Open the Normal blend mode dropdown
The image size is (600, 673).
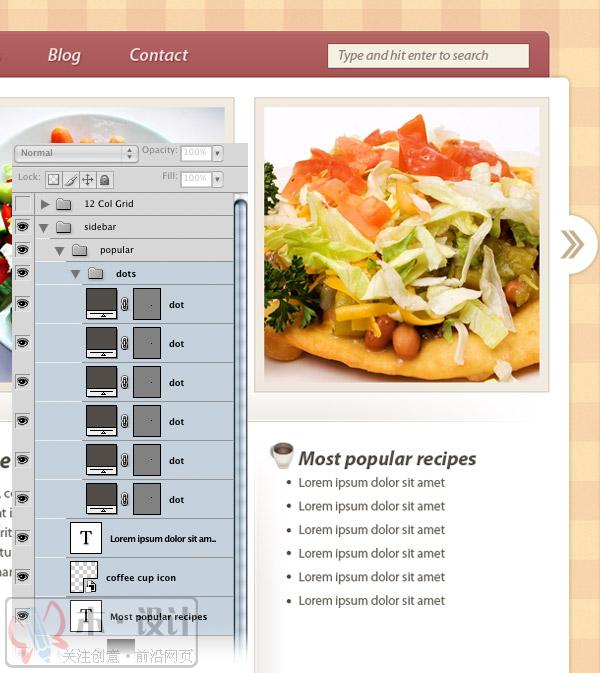(x=76, y=153)
